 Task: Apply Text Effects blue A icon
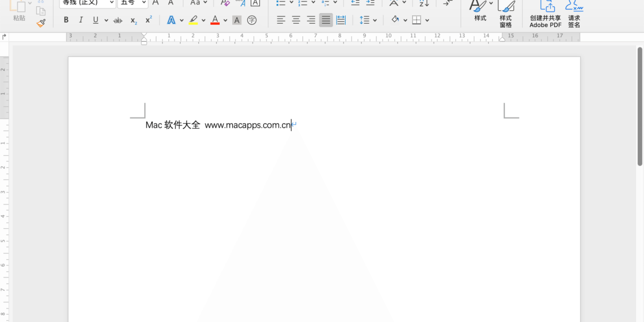pos(171,20)
